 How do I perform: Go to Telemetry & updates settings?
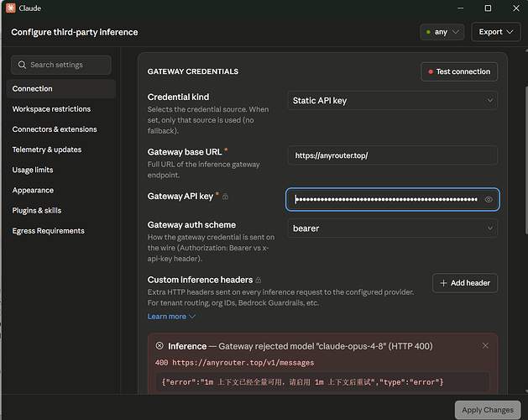tap(47, 150)
